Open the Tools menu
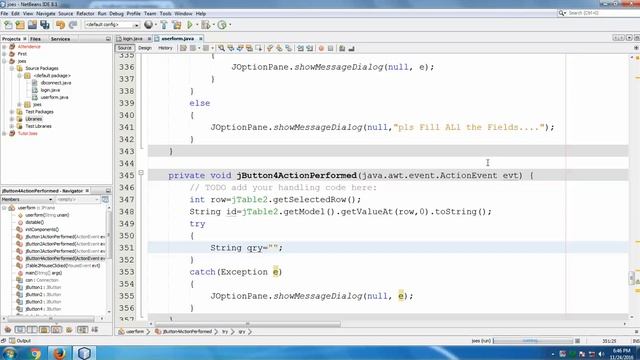The height and width of the screenshot is (360, 640). click(165, 13)
